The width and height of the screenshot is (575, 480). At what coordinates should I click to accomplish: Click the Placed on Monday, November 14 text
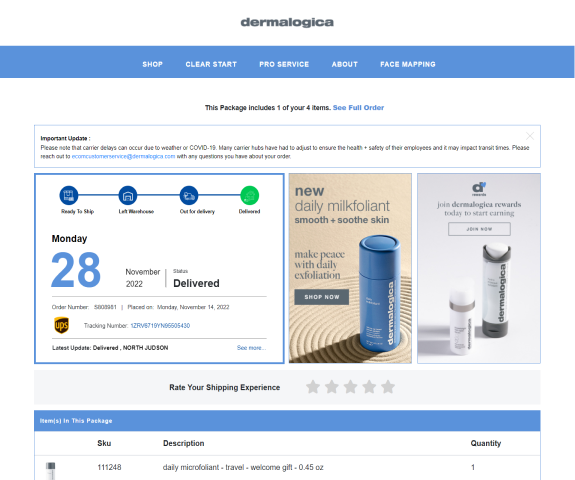click(x=178, y=307)
